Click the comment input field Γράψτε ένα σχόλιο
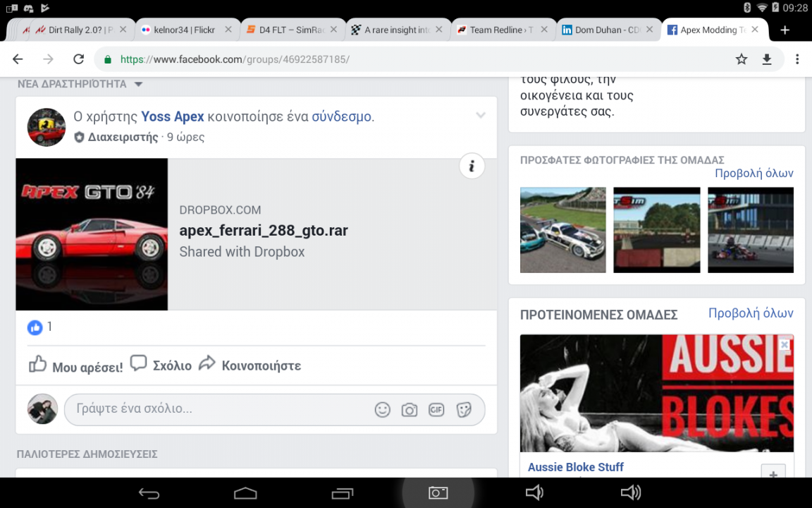This screenshot has width=812, height=508. 211,409
